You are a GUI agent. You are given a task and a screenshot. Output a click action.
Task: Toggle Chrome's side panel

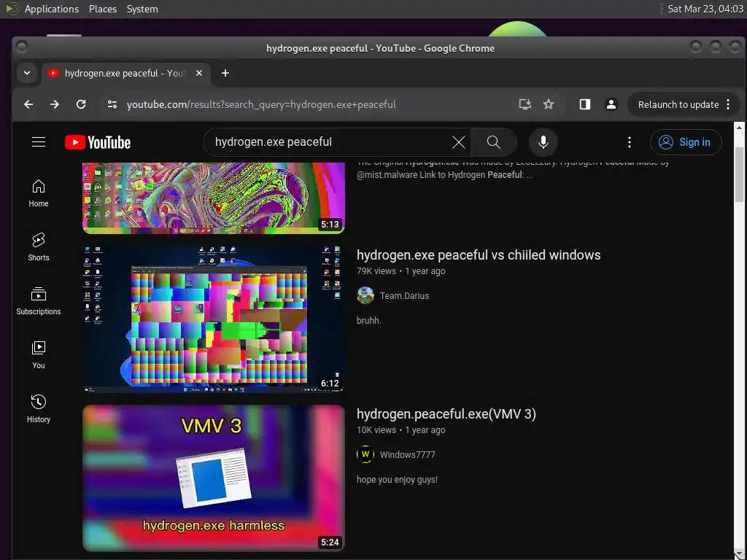coord(584,104)
